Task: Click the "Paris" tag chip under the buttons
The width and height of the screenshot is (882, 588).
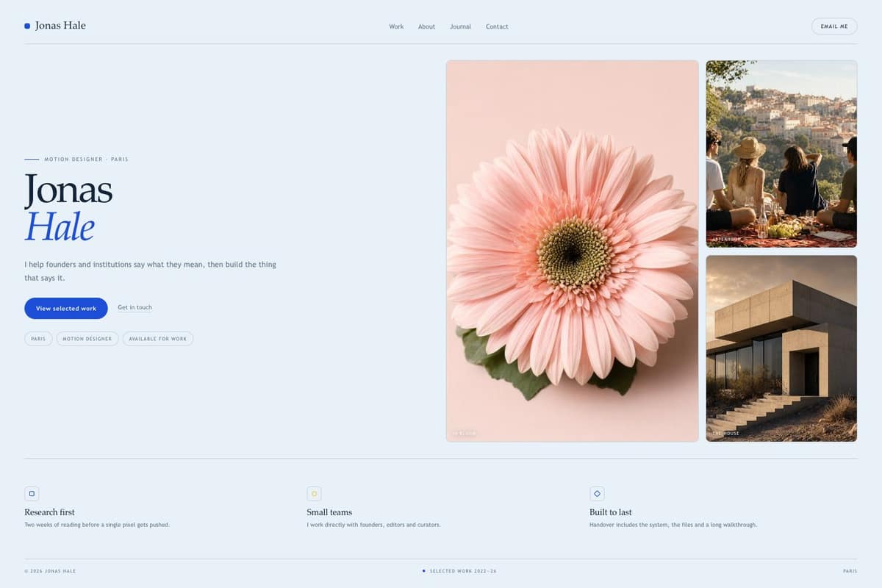Action: (x=38, y=339)
